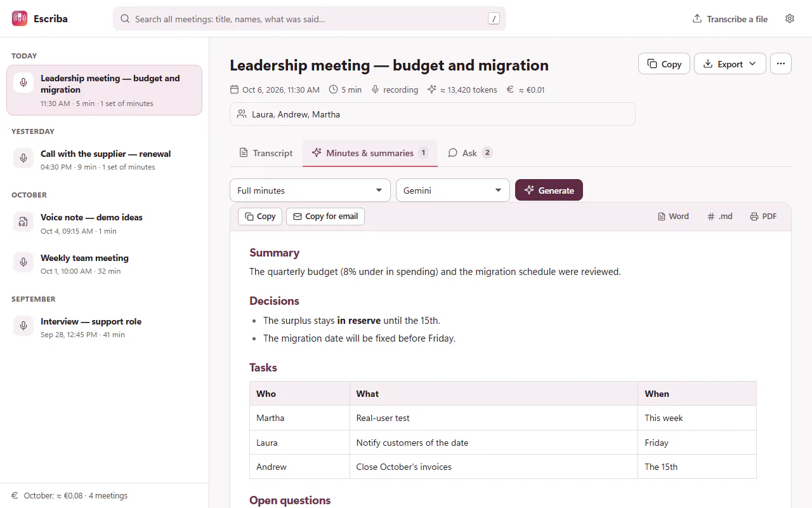Open the Full minutes template dropdown
This screenshot has width=812, height=508.
pyautogui.click(x=310, y=190)
